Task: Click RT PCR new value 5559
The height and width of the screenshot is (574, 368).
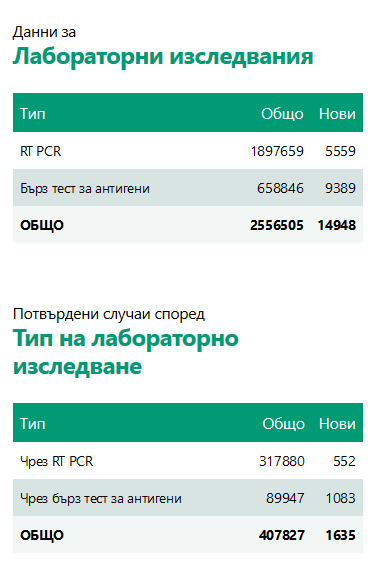Action: coord(340,151)
